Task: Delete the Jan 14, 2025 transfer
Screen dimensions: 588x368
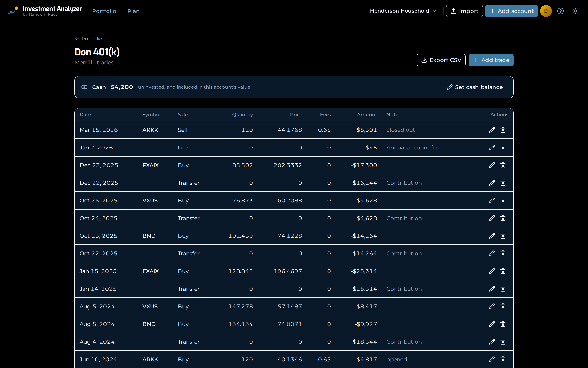Action: [x=503, y=289]
